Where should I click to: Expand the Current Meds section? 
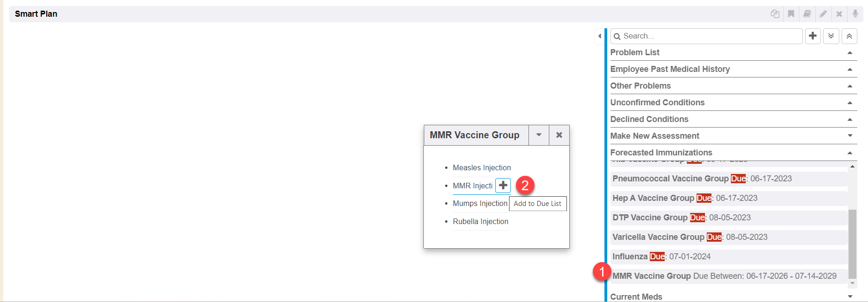850,296
